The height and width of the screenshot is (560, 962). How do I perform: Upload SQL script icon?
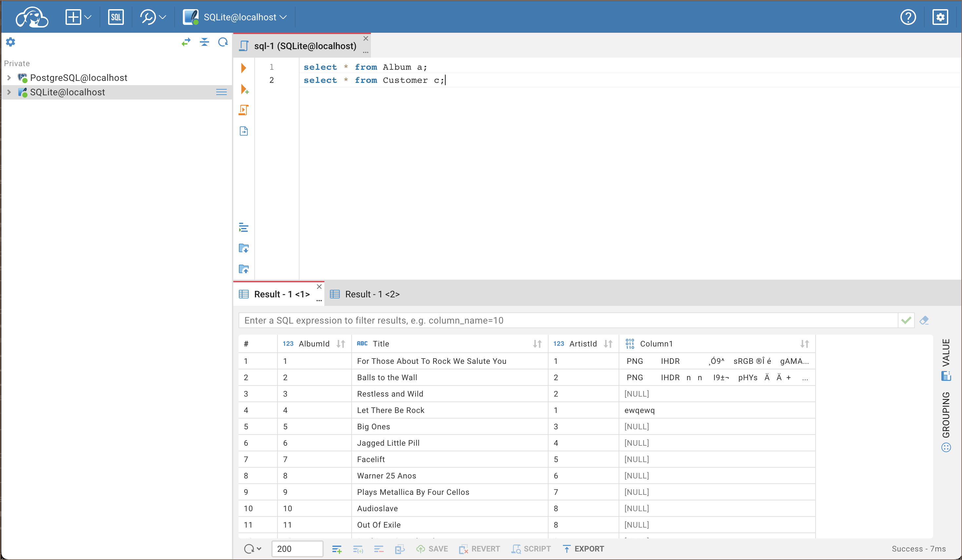point(243,269)
